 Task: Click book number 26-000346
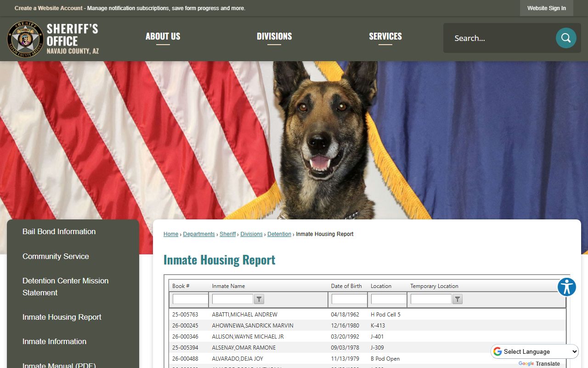pyautogui.click(x=185, y=337)
